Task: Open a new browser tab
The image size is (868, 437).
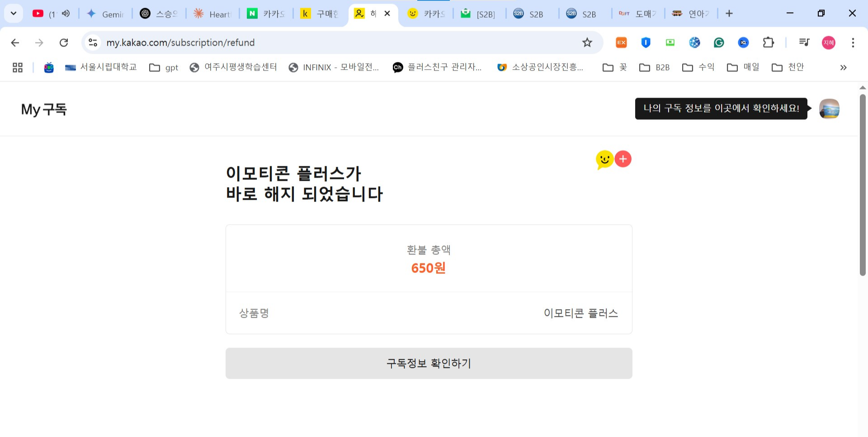Action: pos(729,14)
